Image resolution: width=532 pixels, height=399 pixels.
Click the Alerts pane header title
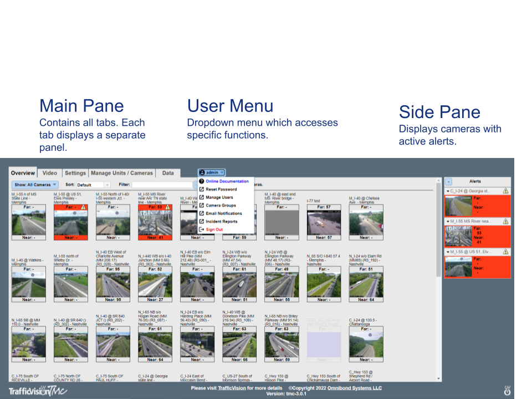pyautogui.click(x=475, y=182)
